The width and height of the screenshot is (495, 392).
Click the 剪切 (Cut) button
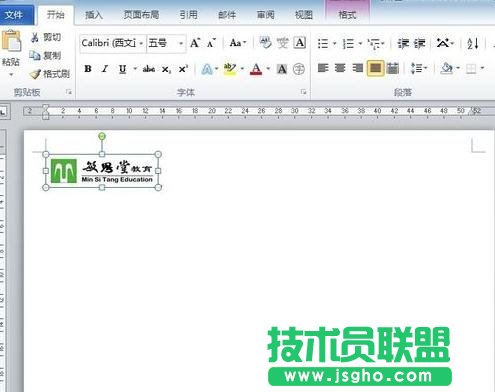pos(46,37)
